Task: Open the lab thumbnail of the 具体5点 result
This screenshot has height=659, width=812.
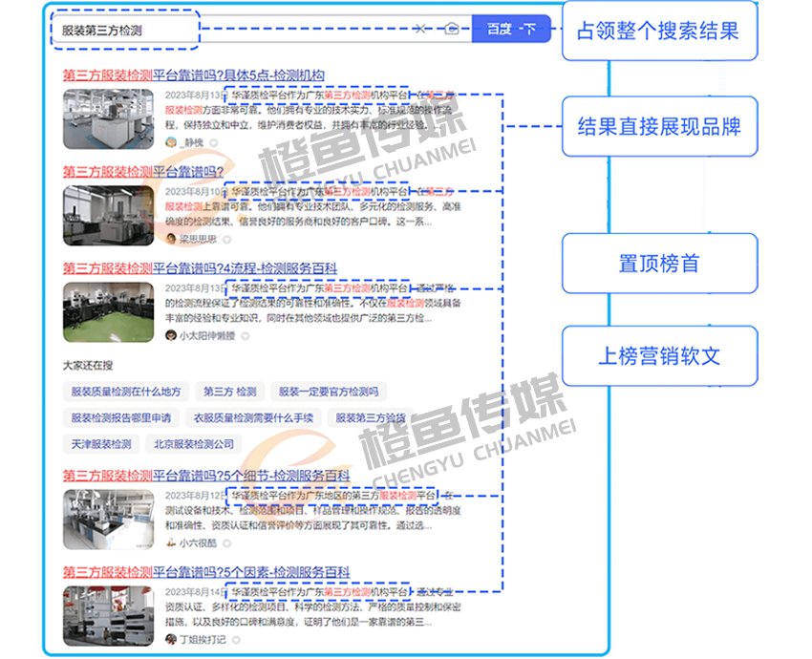Action: (108, 119)
